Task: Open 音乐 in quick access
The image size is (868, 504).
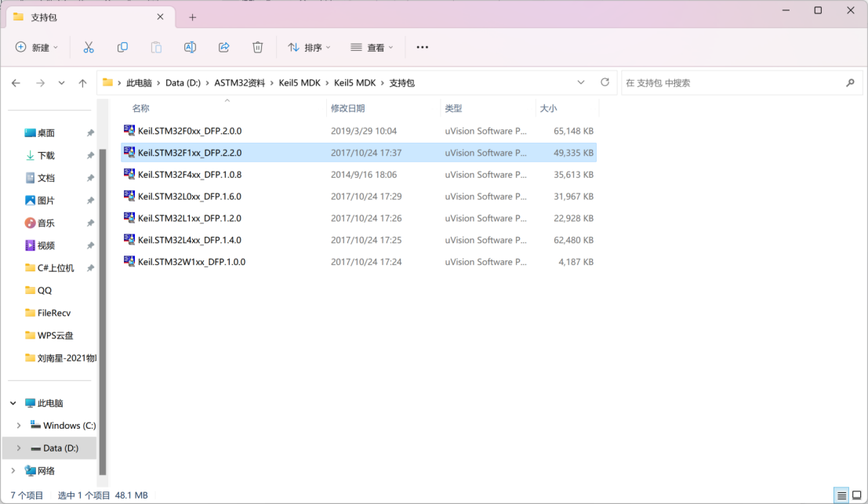Action: coord(46,223)
